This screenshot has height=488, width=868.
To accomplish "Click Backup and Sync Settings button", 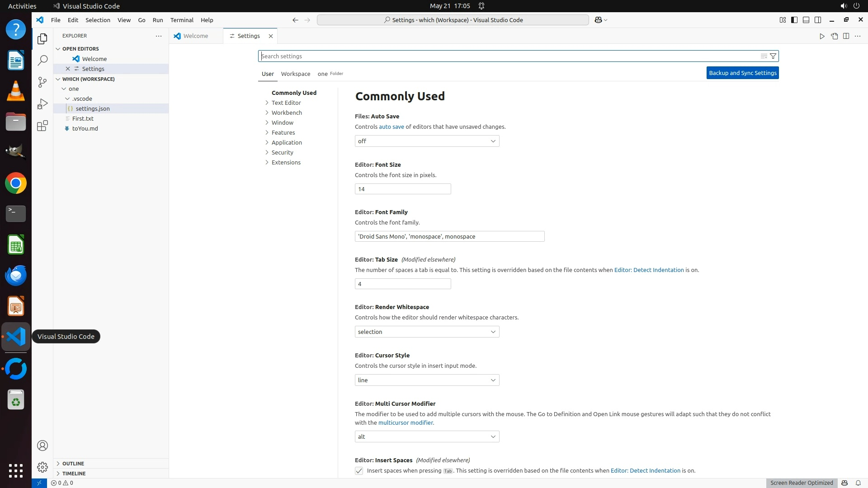I will 742,73.
